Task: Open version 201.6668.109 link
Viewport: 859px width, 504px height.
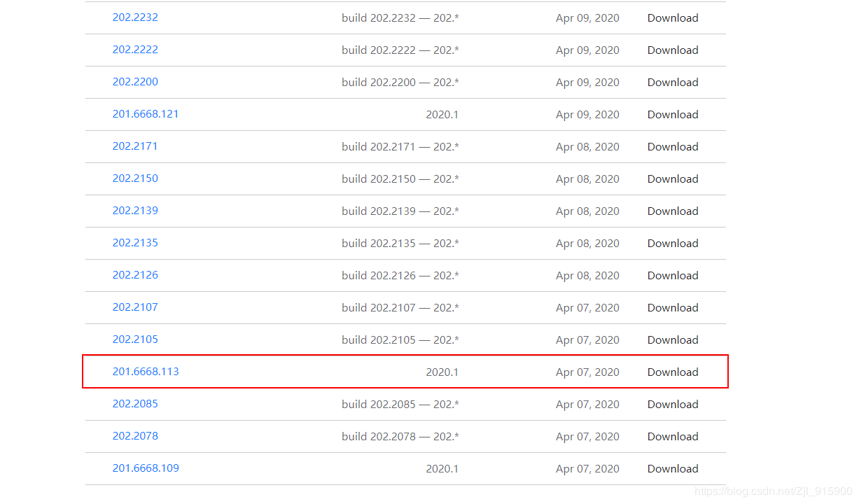Action: pyautogui.click(x=146, y=468)
